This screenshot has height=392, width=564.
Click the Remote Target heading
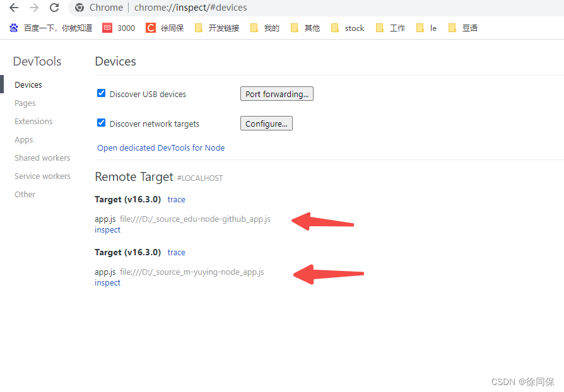(134, 177)
